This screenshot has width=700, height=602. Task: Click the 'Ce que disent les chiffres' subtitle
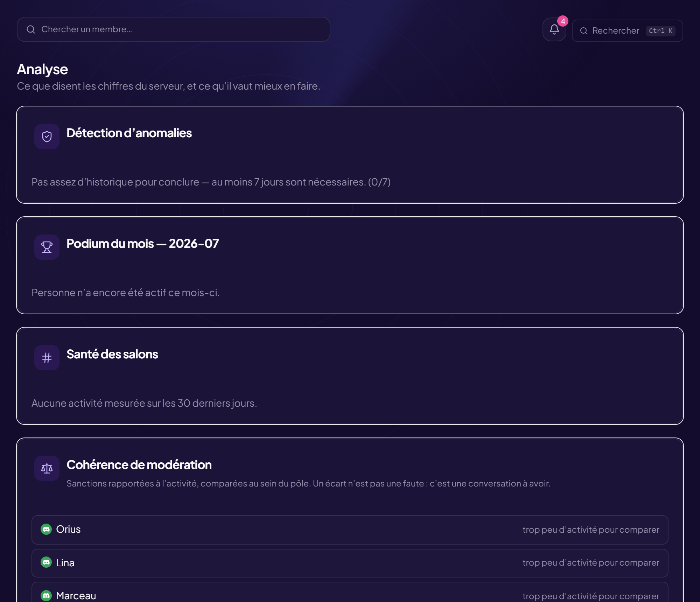[x=169, y=86]
